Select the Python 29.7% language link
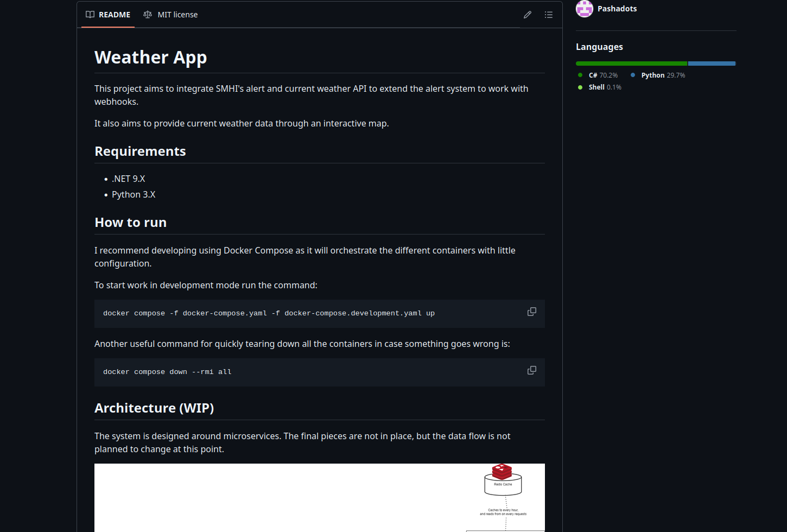Viewport: 787px width, 532px height. [x=662, y=75]
